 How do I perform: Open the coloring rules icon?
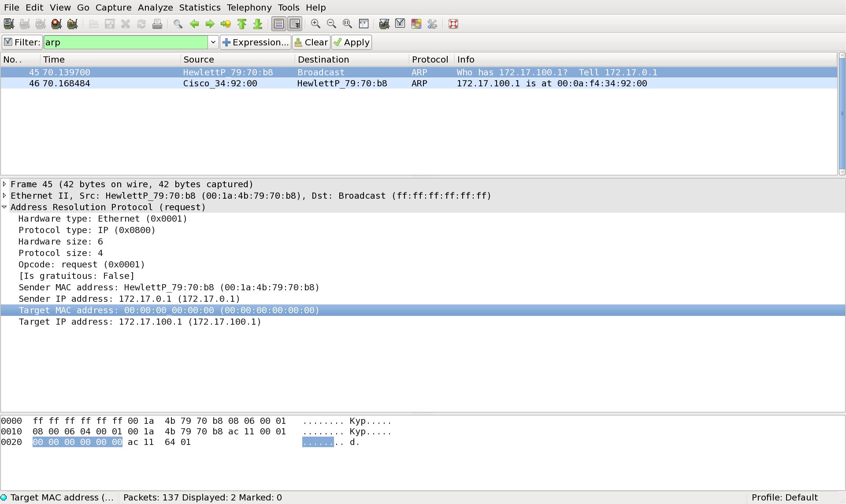coord(416,24)
